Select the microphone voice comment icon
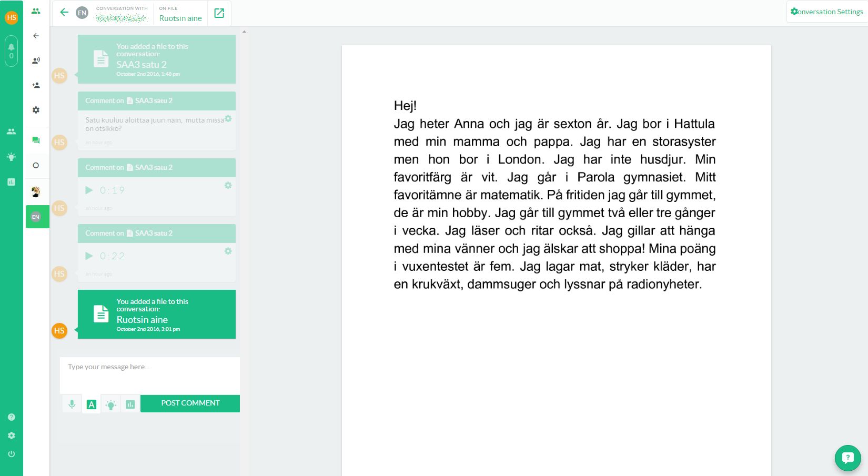This screenshot has width=868, height=476. (72, 404)
